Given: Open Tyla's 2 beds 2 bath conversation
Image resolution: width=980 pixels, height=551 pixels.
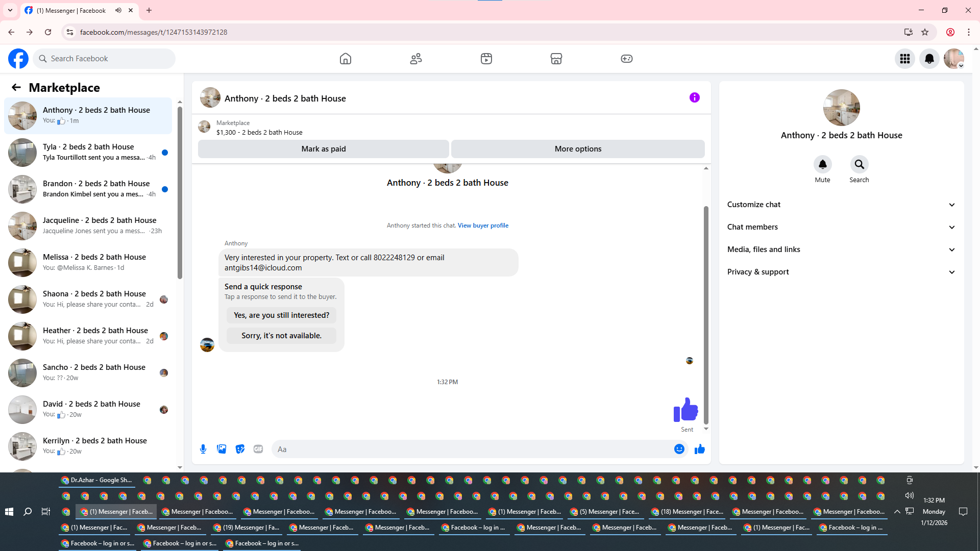Looking at the screenshot, I should point(89,152).
